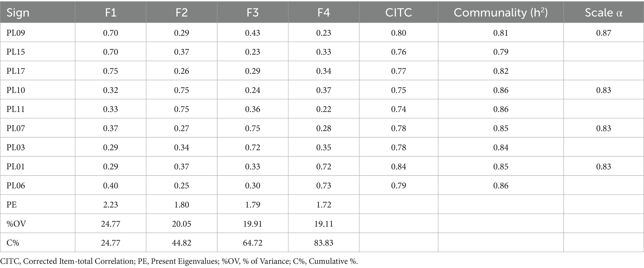Click the Scale α value 0.87
The image size is (644, 268).
[x=604, y=33]
